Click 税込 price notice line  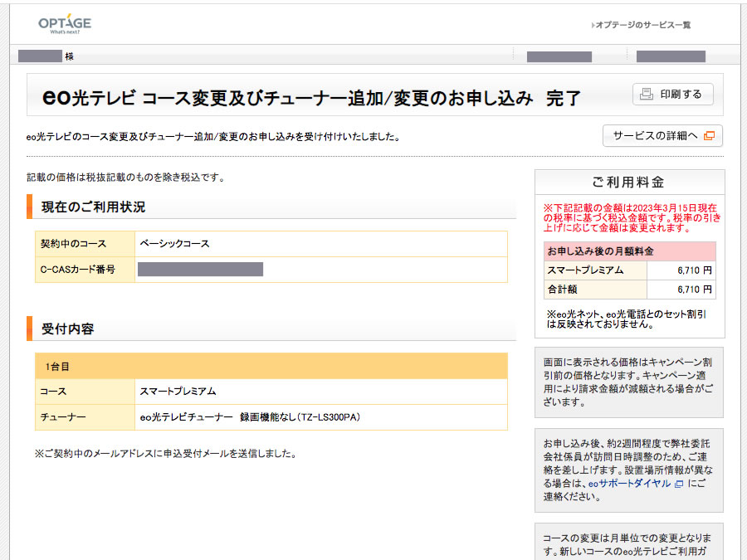coord(126,178)
